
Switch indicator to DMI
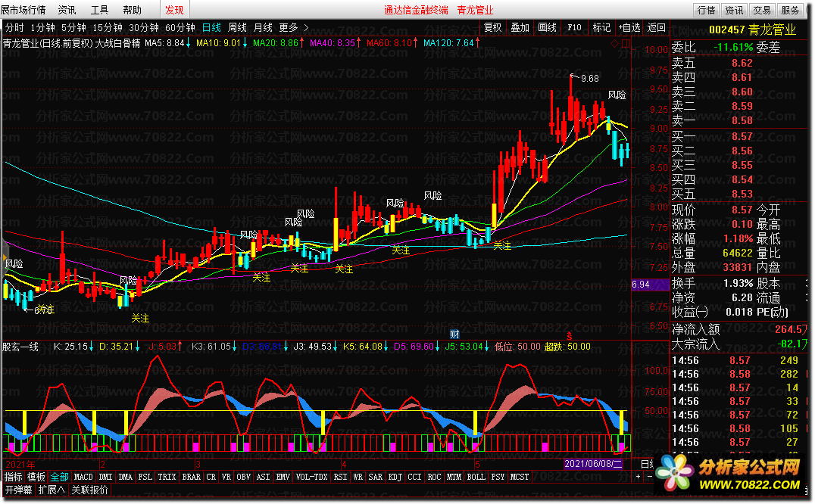point(105,477)
